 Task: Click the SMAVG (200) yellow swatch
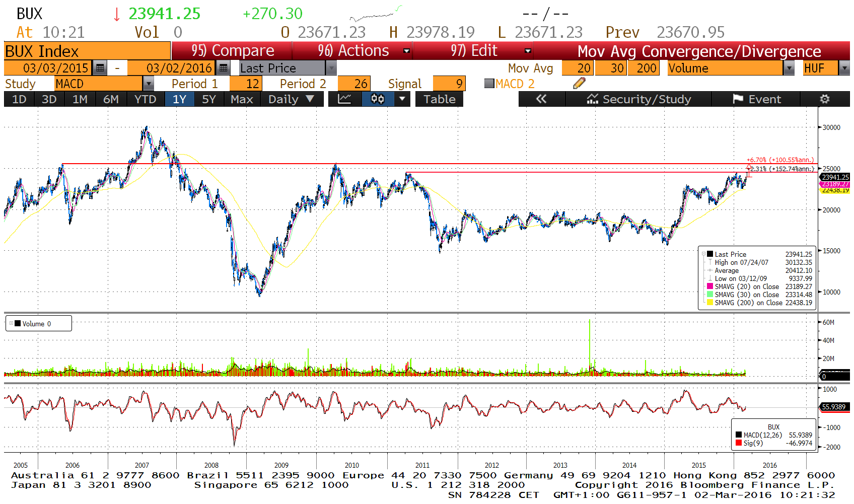710,303
